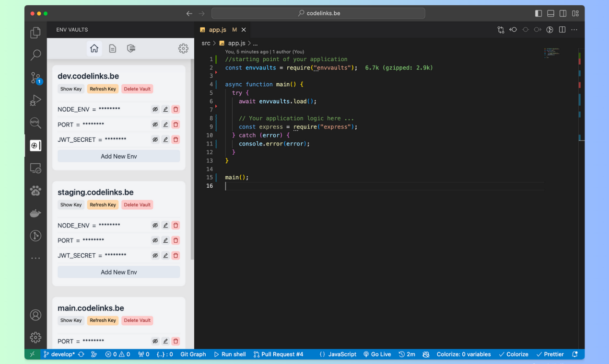Reveal NODE_ENV value in dev.codelinks.be
Viewport: 609px width, 364px height.
pyautogui.click(x=155, y=109)
